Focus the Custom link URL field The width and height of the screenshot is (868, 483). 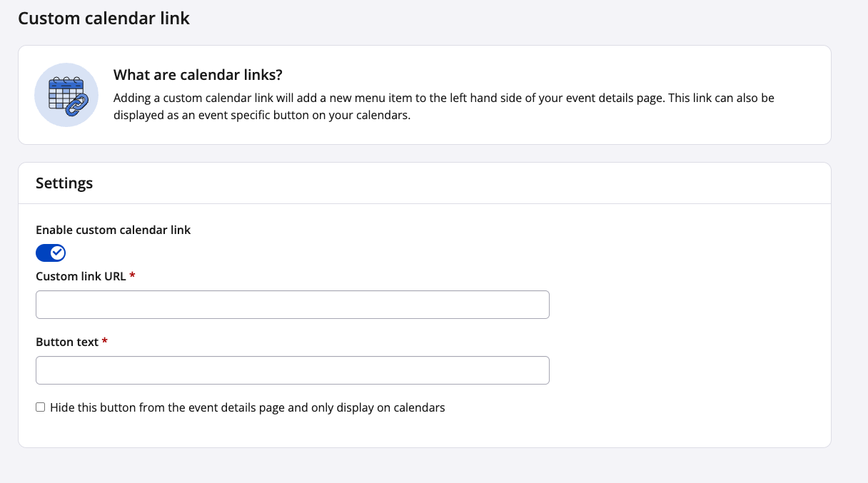pyautogui.click(x=293, y=305)
